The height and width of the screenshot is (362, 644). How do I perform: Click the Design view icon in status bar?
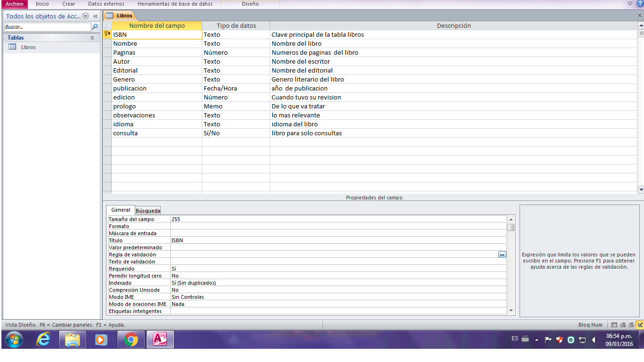click(640, 325)
